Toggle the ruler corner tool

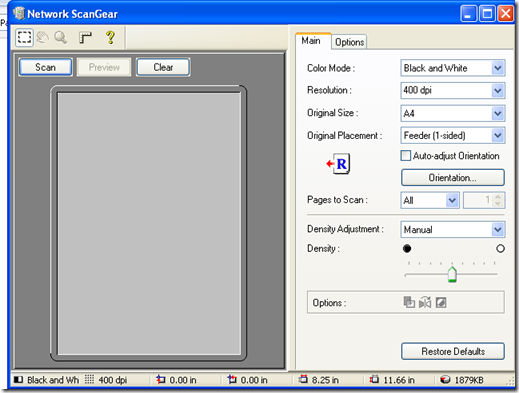pyautogui.click(x=85, y=37)
